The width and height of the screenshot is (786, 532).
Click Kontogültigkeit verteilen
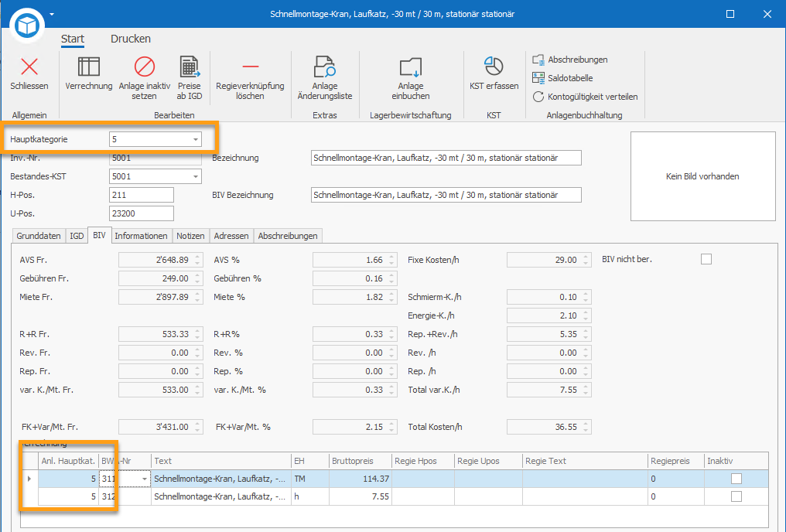(x=586, y=97)
